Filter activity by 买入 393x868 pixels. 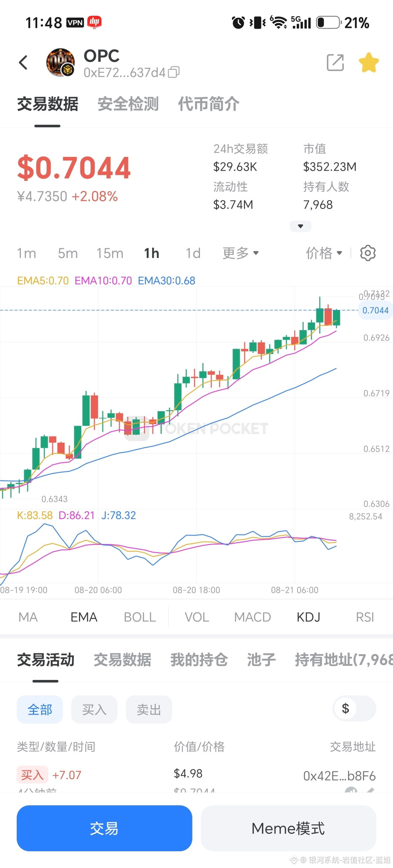94,710
